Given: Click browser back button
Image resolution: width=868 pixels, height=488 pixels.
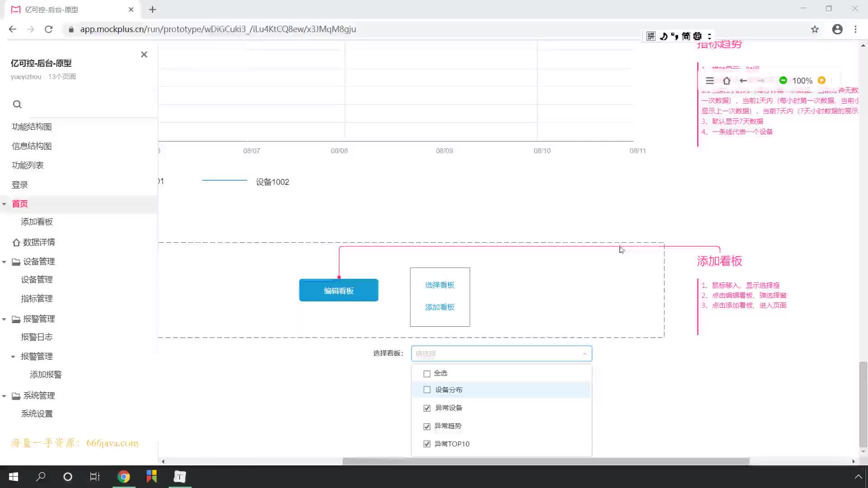Looking at the screenshot, I should click(13, 29).
